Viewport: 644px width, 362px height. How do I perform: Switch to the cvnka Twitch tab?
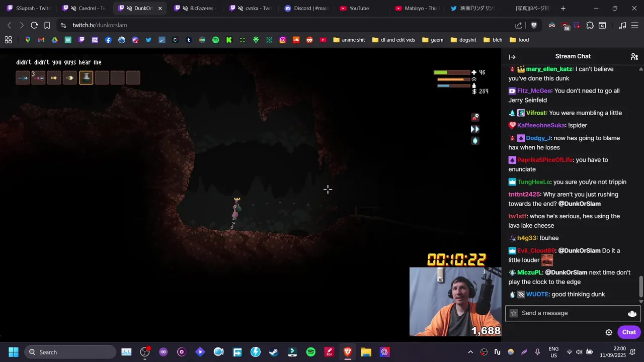tap(251, 9)
